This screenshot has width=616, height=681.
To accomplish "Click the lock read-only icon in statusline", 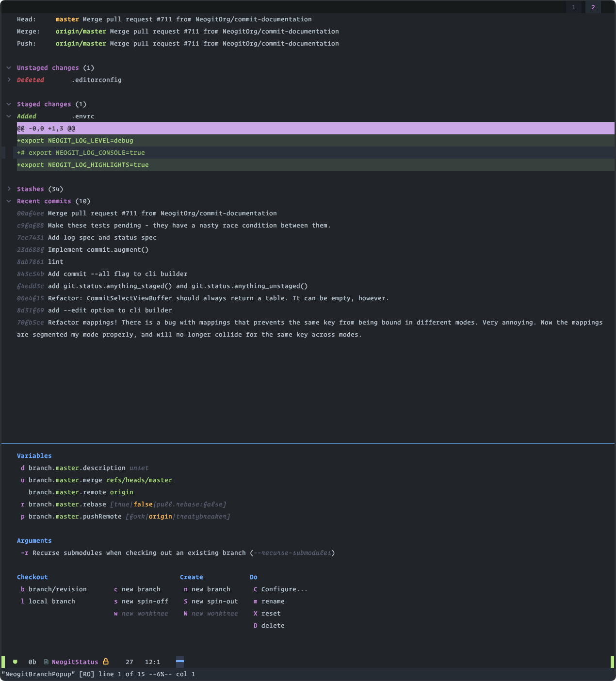I will tap(106, 662).
